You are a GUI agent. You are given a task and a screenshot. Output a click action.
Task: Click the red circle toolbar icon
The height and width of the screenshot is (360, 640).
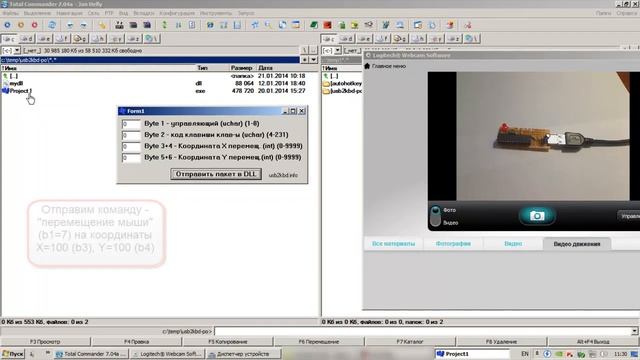pyautogui.click(x=35, y=25)
